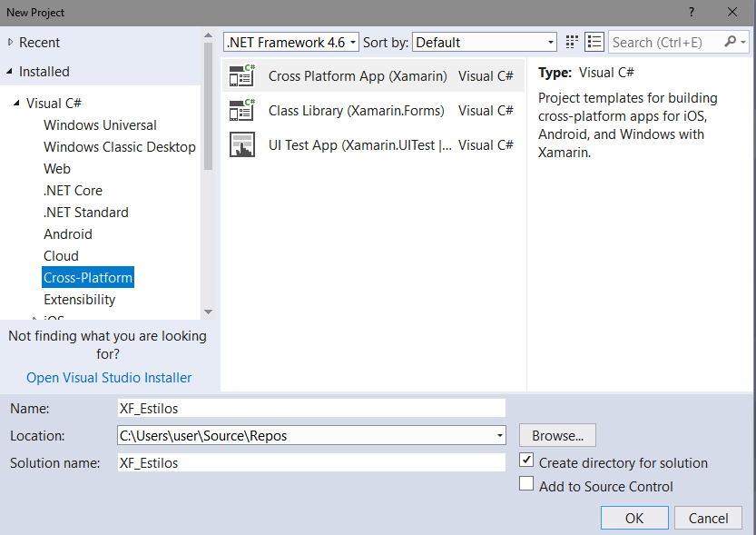Select Cross-Platform category
Image resolution: width=756 pixels, height=535 pixels.
88,277
